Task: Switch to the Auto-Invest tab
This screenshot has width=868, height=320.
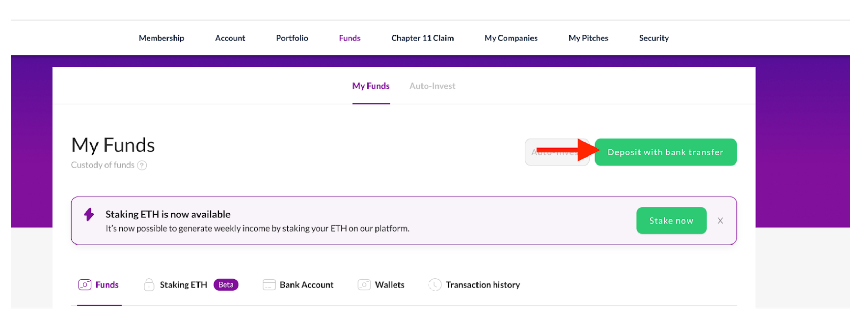Action: [x=432, y=86]
